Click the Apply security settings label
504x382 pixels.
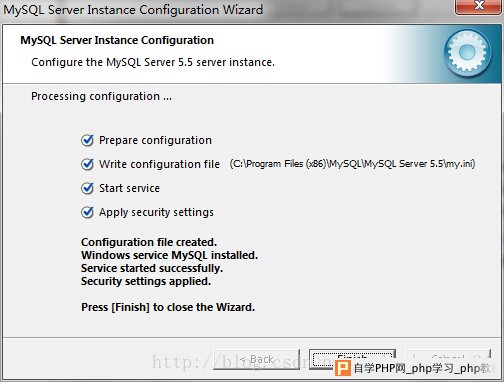point(156,212)
